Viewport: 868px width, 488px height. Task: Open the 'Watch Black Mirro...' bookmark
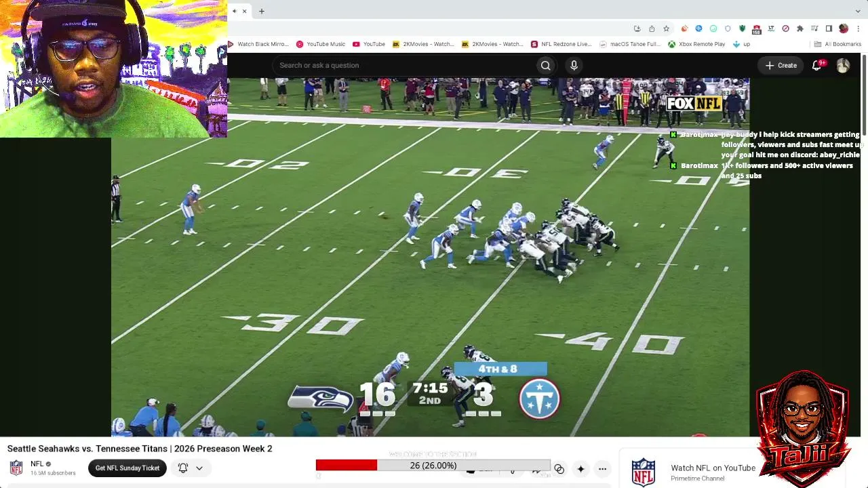click(x=259, y=44)
